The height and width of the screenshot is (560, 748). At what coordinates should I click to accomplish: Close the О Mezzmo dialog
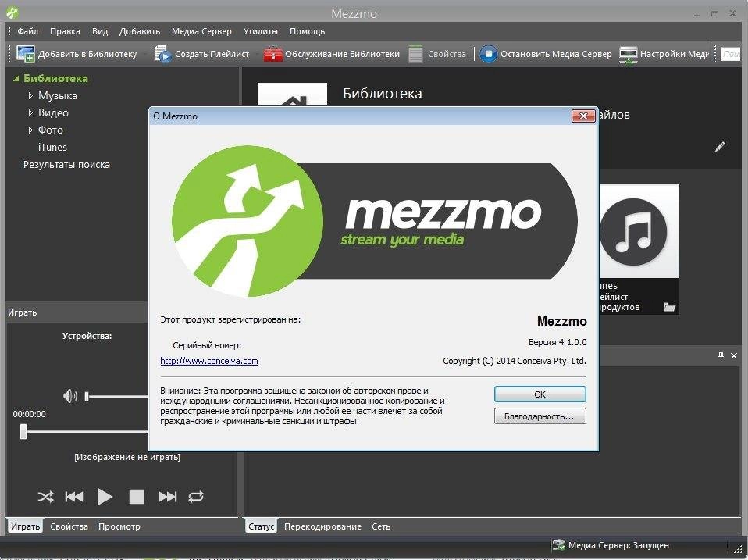(x=583, y=116)
